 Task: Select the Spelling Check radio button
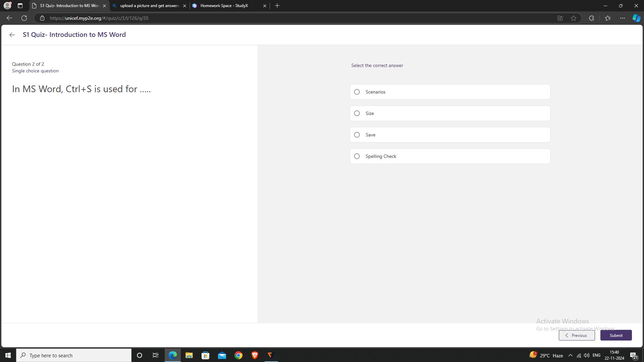357,156
